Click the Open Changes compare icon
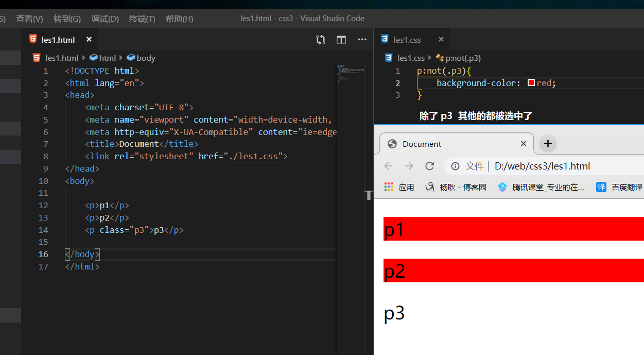 point(321,40)
